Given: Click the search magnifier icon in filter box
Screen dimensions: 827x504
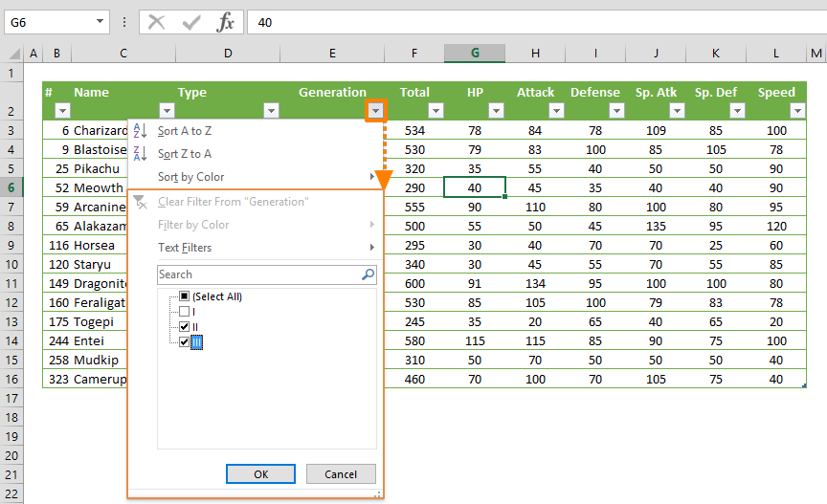Looking at the screenshot, I should point(369,274).
